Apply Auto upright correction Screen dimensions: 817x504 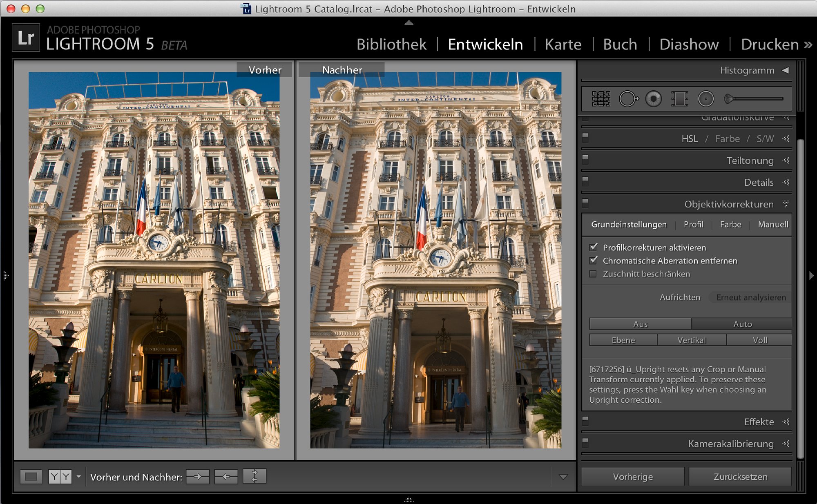[742, 324]
